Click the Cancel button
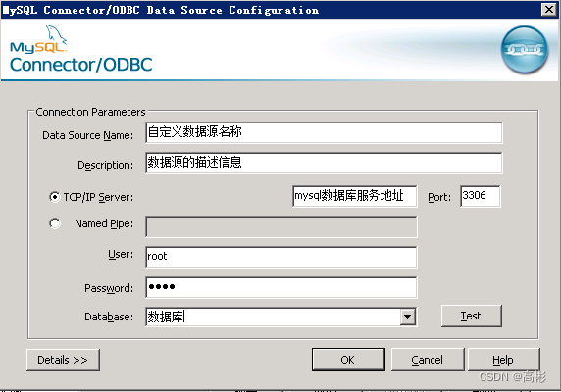Image resolution: width=561 pixels, height=392 pixels. [428, 360]
